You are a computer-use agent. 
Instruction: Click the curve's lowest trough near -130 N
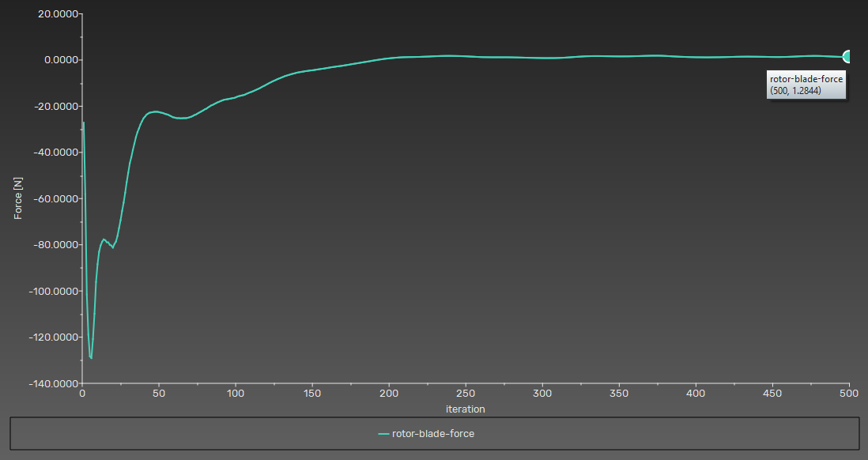(x=91, y=357)
